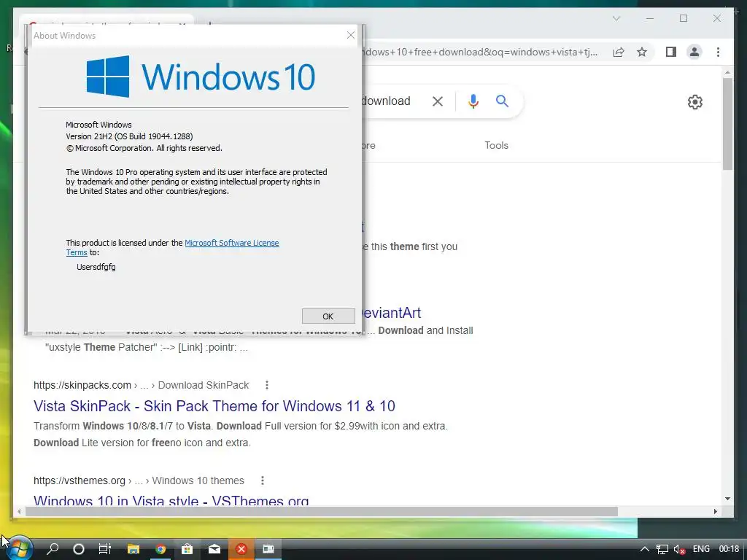Open options for vsthemes.org result

tap(263, 481)
